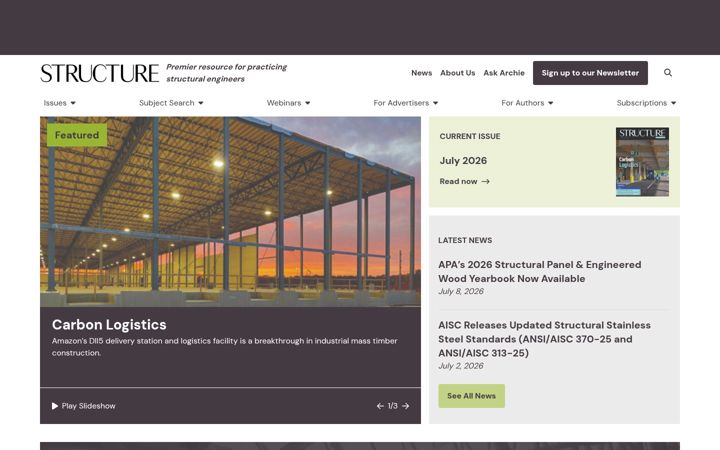This screenshot has width=720, height=450.
Task: Click the Amazon's DII5 delivery station description
Action: 225,347
